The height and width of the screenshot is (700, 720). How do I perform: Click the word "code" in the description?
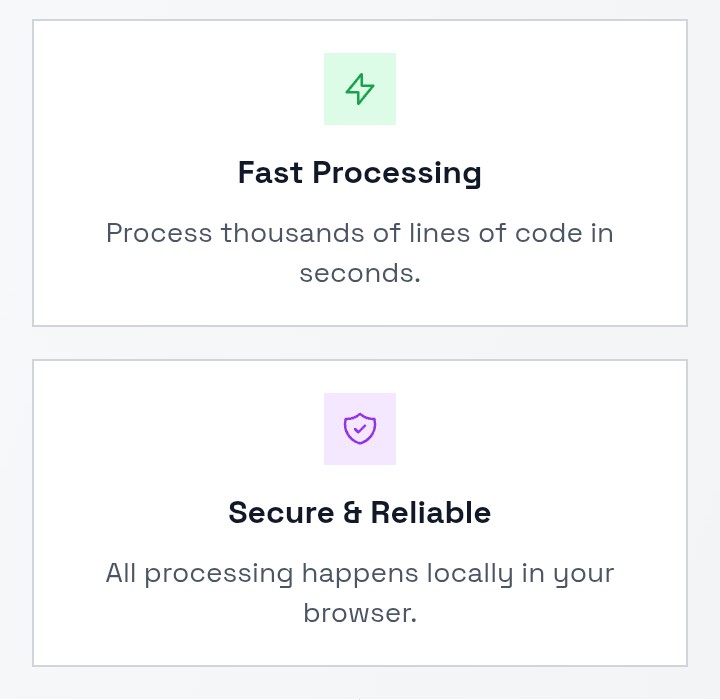pyautogui.click(x=547, y=233)
